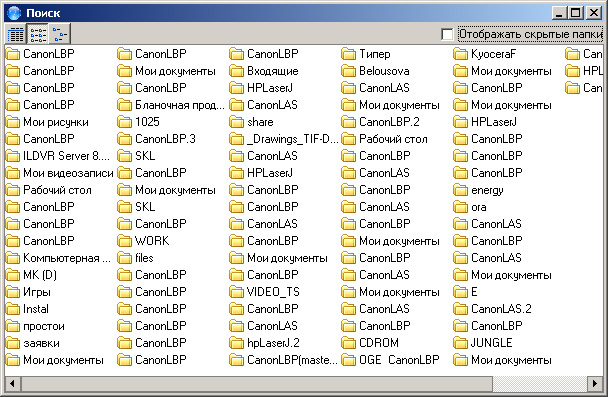Switch to the list view mode
This screenshot has height=397, width=608.
(38, 34)
